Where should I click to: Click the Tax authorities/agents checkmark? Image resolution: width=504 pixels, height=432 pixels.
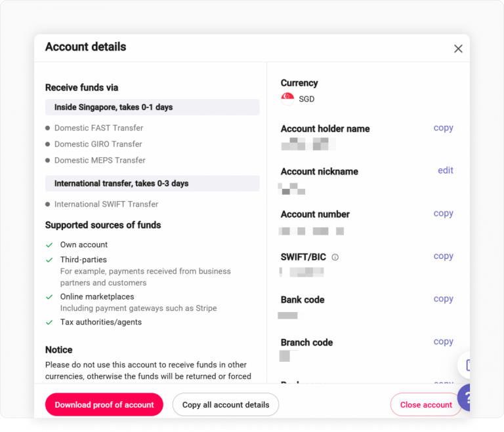tap(49, 322)
